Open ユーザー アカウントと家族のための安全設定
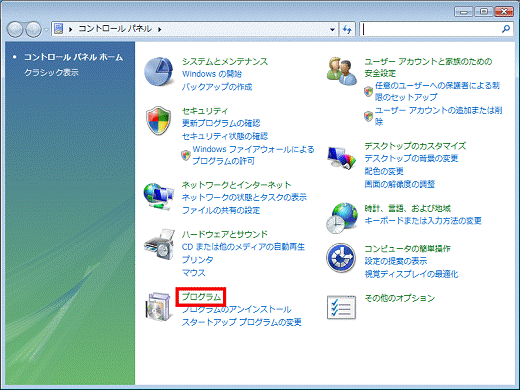Image resolution: width=520 pixels, height=390 pixels. point(428,67)
